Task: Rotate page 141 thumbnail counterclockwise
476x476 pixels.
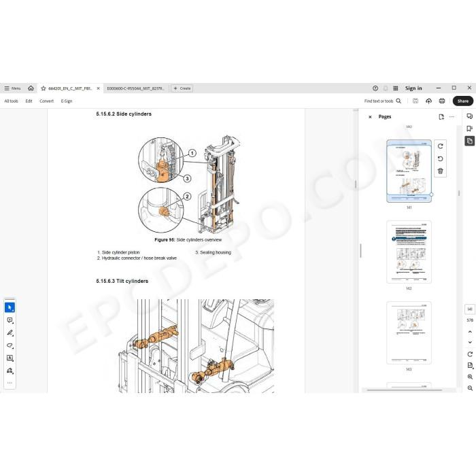Action: click(441, 158)
